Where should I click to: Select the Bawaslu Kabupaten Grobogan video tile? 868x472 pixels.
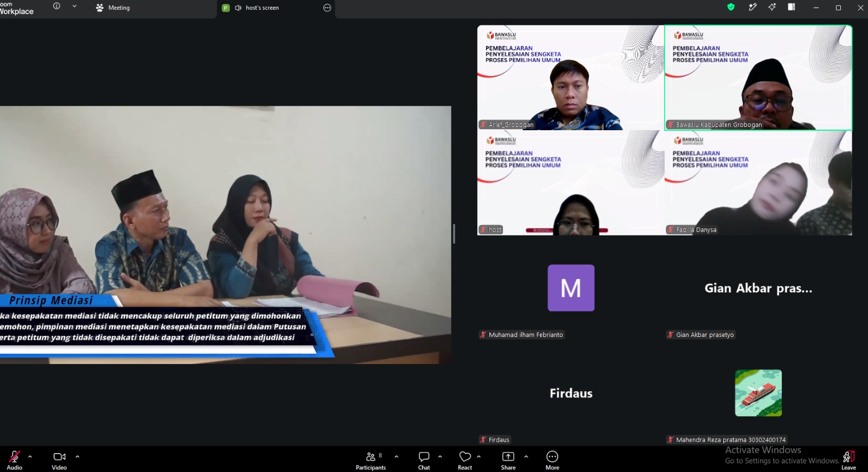coord(758,78)
